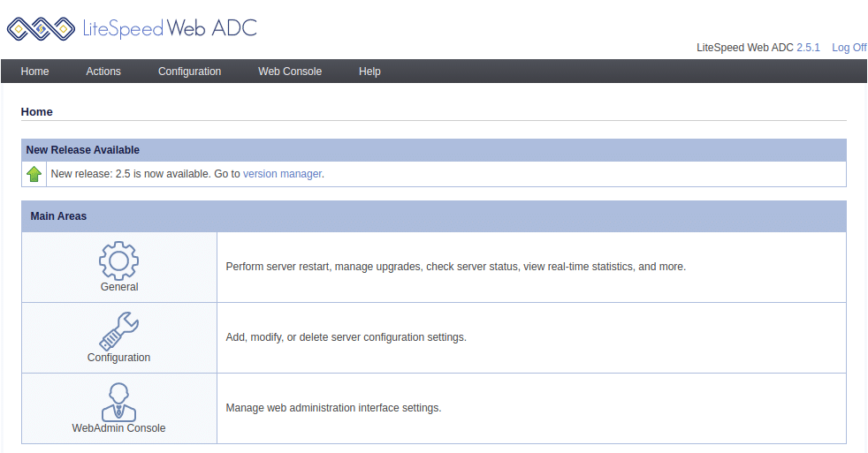Open the Actions menu
Image resolution: width=868 pixels, height=453 pixels.
coord(103,72)
